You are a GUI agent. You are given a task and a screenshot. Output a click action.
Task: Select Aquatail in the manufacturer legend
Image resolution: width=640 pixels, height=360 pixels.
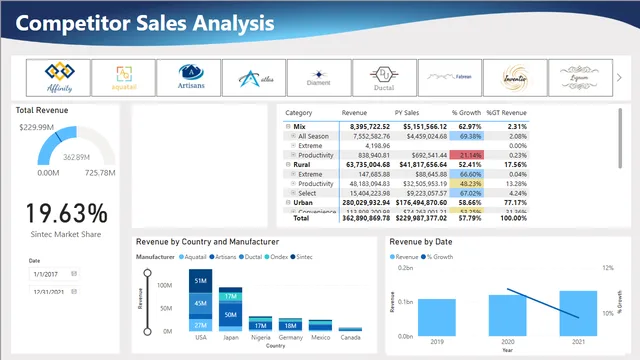pos(193,257)
